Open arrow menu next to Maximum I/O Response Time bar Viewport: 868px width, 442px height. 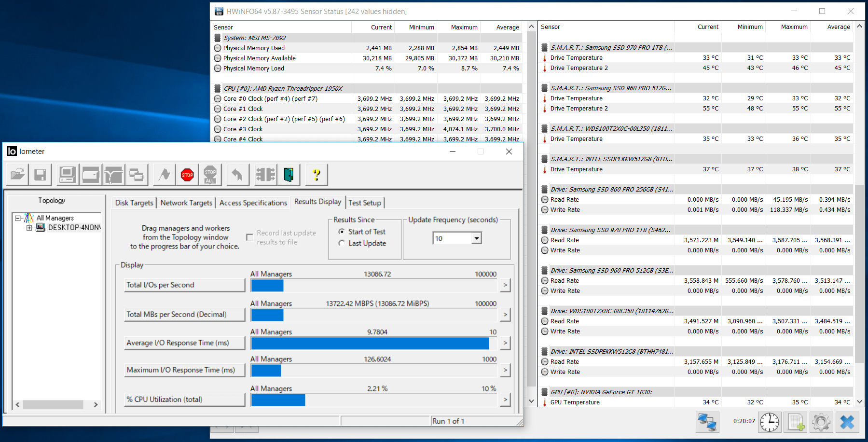pyautogui.click(x=505, y=370)
